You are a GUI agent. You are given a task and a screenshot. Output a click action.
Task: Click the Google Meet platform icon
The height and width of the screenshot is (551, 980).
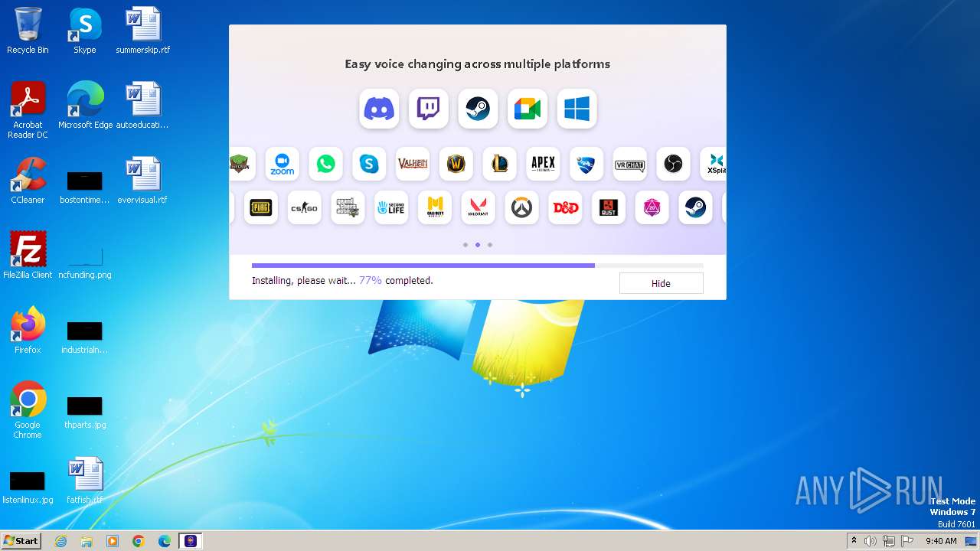pos(528,109)
